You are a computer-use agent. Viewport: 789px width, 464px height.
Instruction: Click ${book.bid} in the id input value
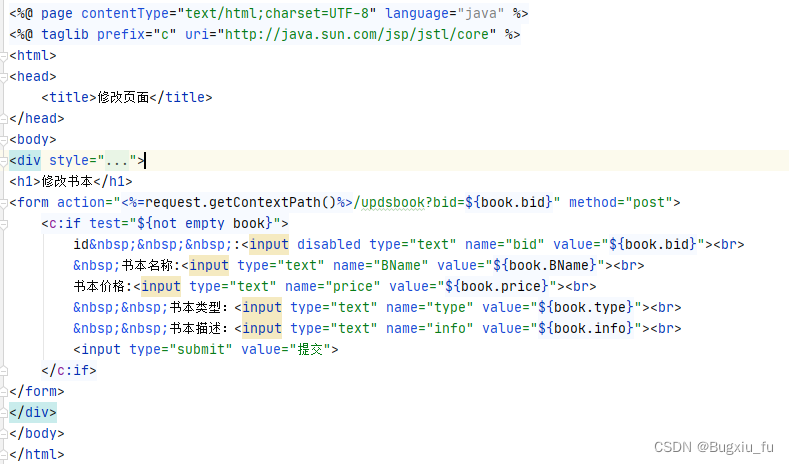point(653,245)
